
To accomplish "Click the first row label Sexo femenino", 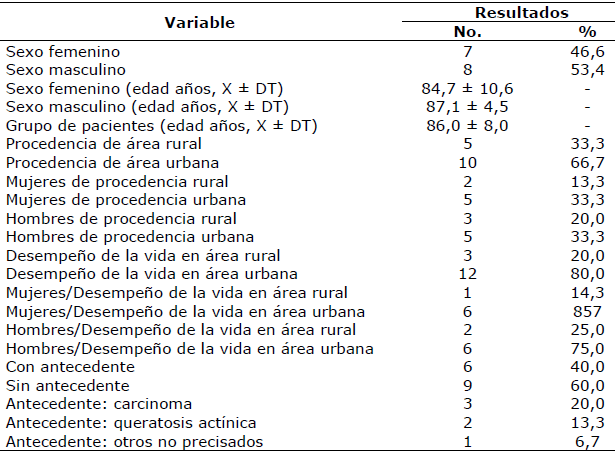I will coord(60,51).
